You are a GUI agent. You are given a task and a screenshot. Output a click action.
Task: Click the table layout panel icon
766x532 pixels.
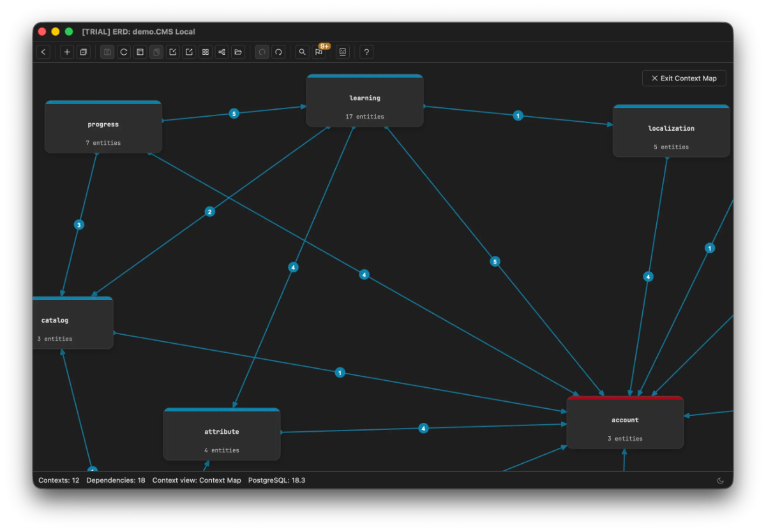[140, 52]
